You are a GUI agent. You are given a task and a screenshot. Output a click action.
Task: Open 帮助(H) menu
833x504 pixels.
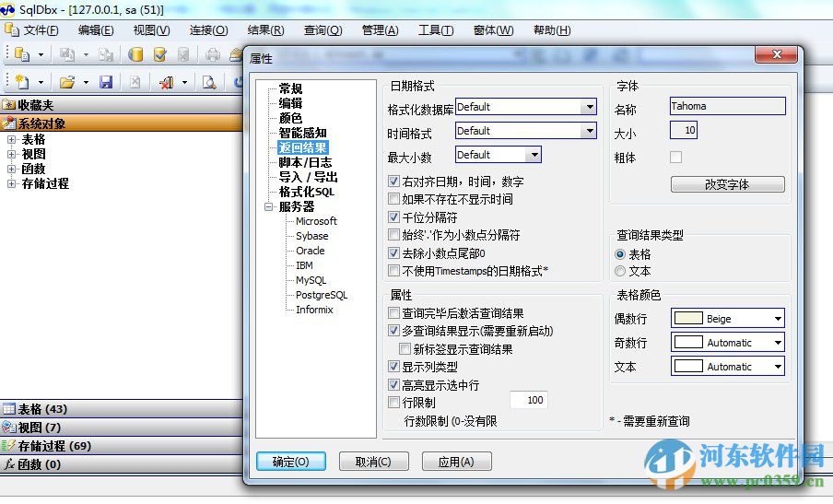(552, 30)
